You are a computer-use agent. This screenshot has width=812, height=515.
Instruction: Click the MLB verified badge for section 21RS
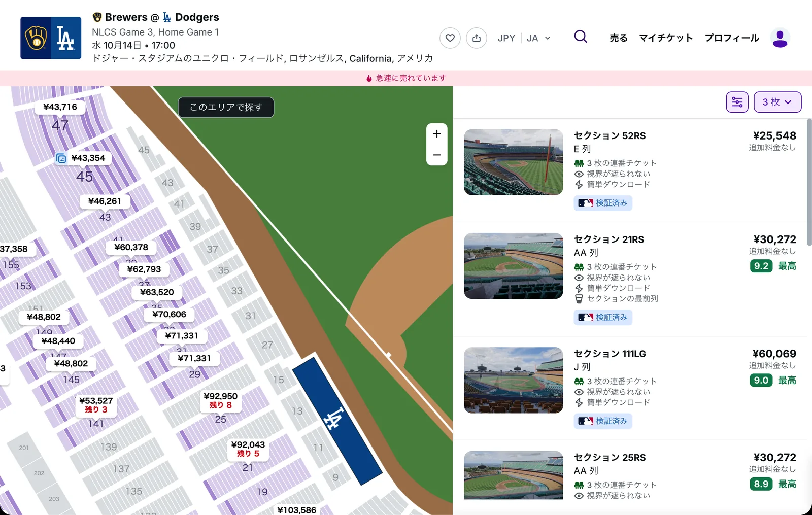click(603, 317)
